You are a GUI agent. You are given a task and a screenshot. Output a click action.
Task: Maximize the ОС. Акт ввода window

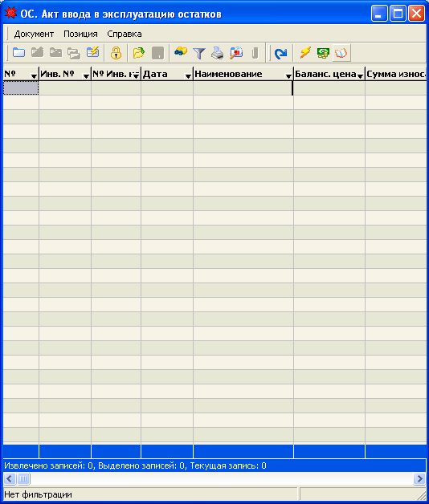398,14
